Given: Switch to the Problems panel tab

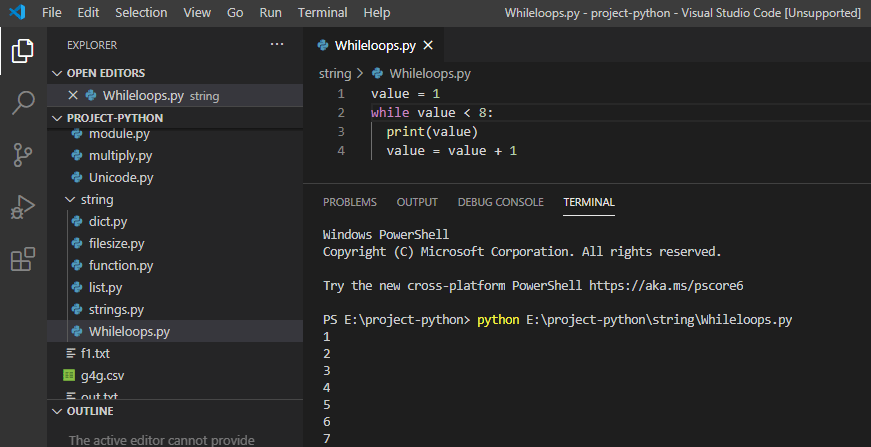Looking at the screenshot, I should pyautogui.click(x=350, y=202).
